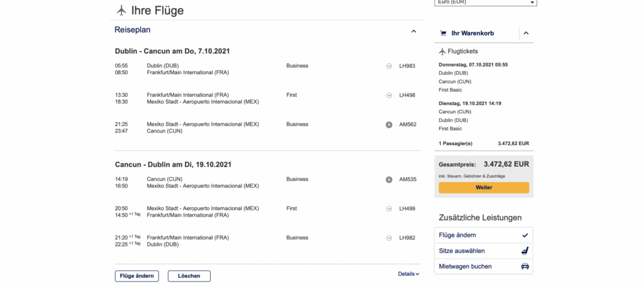Click the Flüge ändern button below itinerary
Viewport: 644px width, 284px height.
136,276
